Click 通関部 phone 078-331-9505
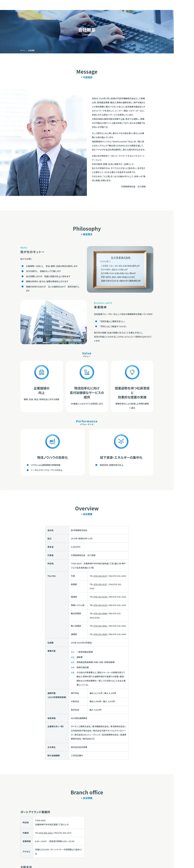 [x=100, y=634]
